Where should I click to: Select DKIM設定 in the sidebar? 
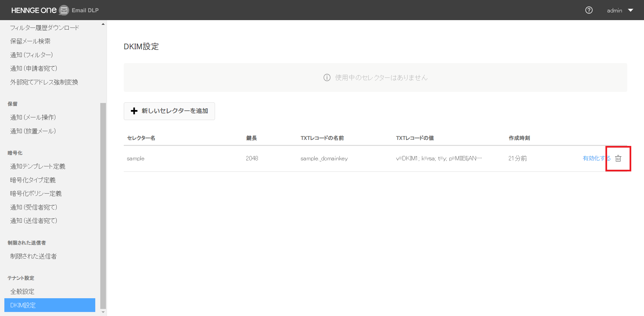[x=50, y=305]
